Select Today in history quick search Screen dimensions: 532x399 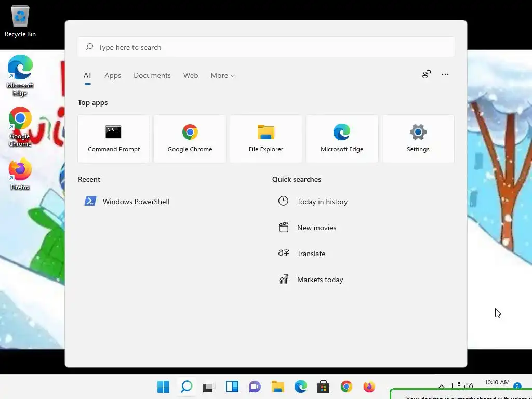coord(313,202)
